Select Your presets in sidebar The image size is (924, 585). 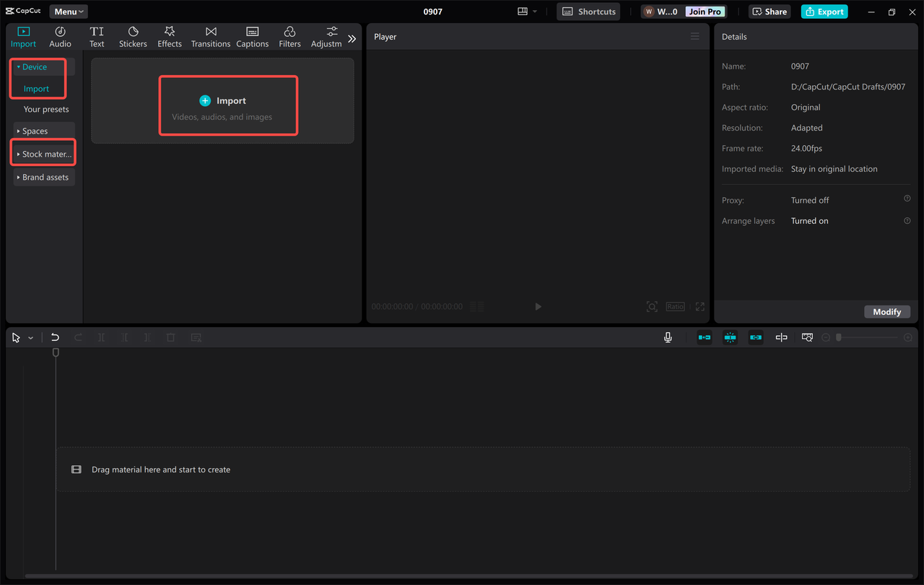pyautogui.click(x=46, y=109)
